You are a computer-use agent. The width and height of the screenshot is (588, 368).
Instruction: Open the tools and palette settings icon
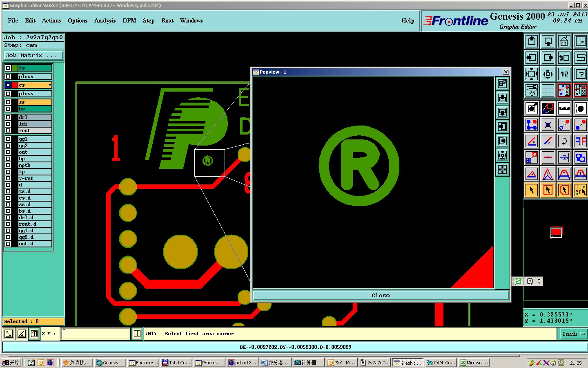coord(532,90)
